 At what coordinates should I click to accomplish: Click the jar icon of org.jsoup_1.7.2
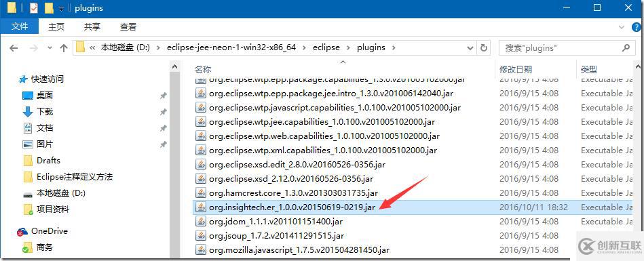(200, 235)
